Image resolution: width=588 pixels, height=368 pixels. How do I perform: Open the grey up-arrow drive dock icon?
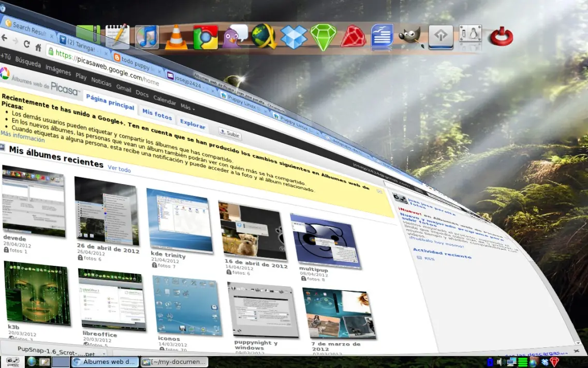pos(440,36)
